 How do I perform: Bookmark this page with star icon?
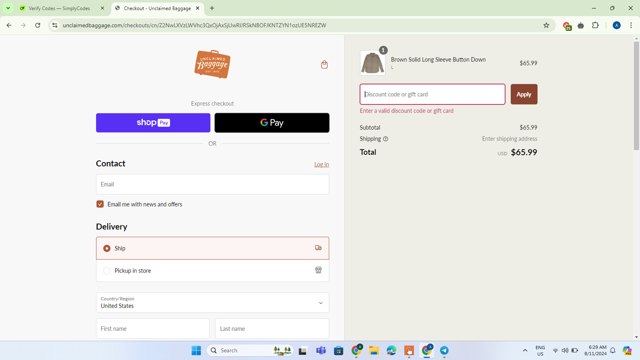click(x=546, y=25)
